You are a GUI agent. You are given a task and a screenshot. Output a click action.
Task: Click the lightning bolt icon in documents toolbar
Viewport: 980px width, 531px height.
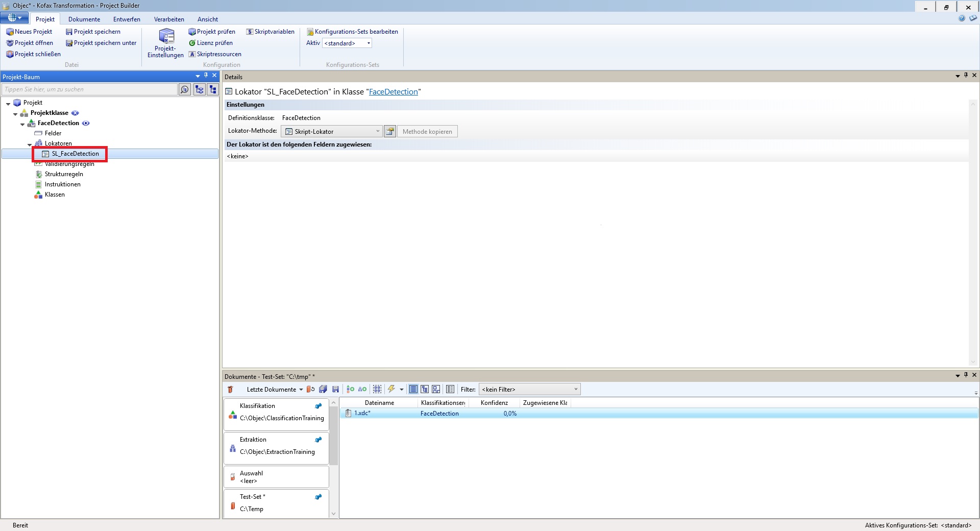391,389
